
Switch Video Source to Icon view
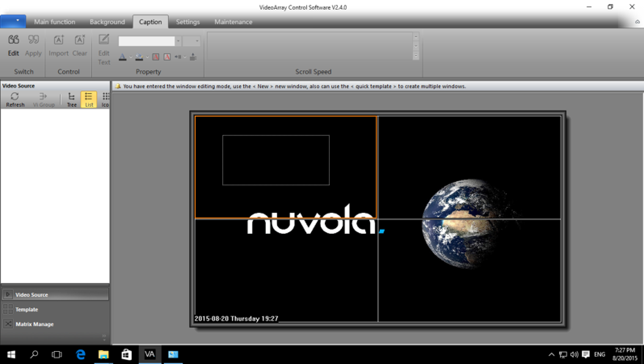click(105, 99)
